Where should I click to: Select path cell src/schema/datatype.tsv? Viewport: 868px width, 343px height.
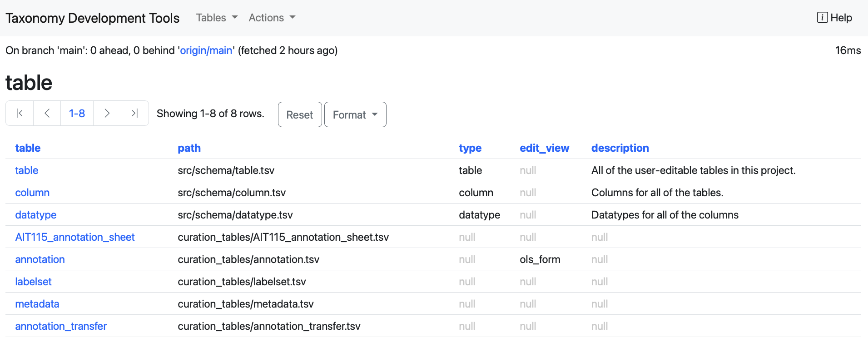coord(235,215)
